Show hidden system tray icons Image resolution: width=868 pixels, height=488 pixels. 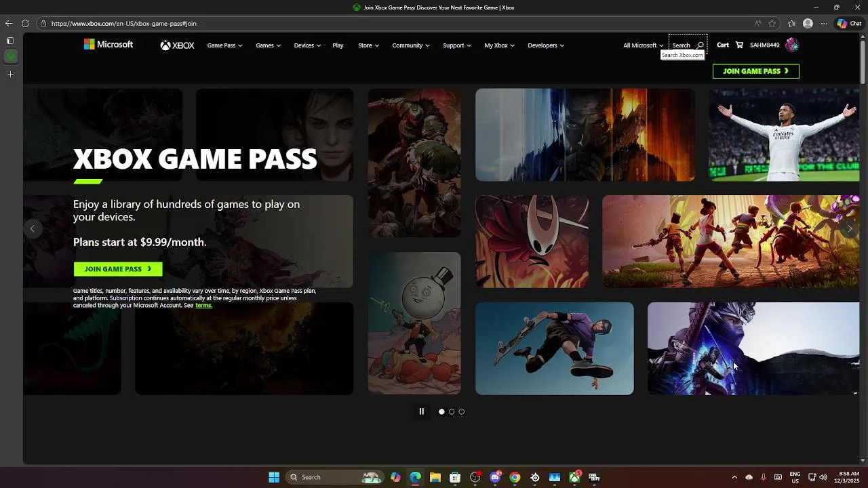pyautogui.click(x=734, y=477)
